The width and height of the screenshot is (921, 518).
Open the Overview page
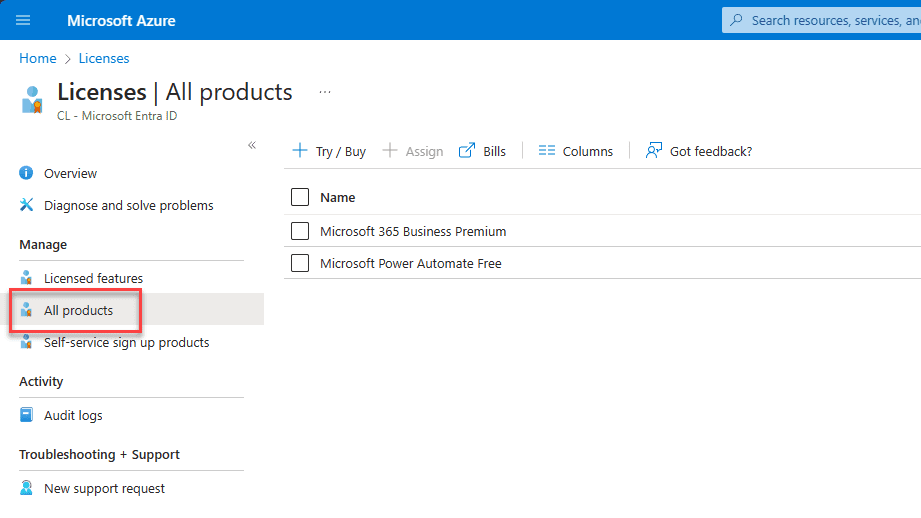coord(70,173)
